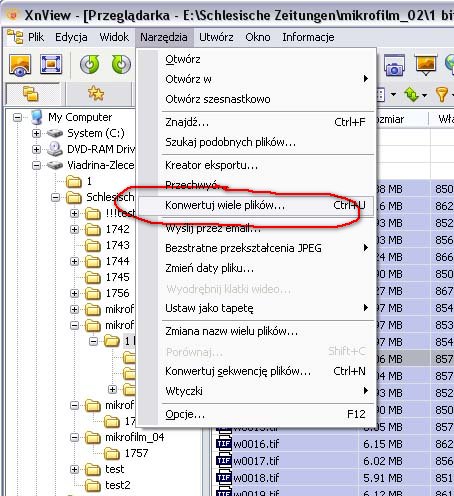Select folder 1745 in the tree
The width and height of the screenshot is (454, 496).
point(117,277)
